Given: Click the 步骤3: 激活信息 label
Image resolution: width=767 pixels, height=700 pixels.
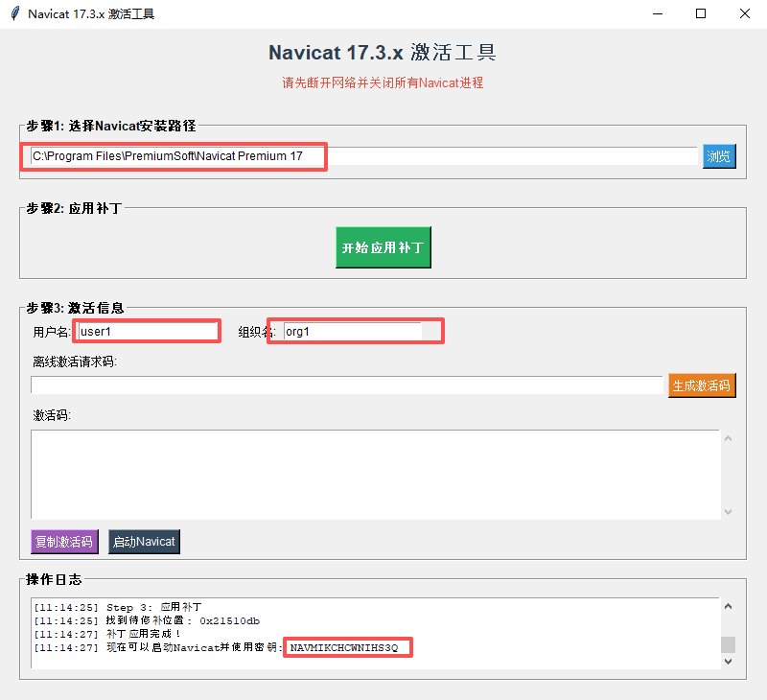Looking at the screenshot, I should tap(76, 308).
